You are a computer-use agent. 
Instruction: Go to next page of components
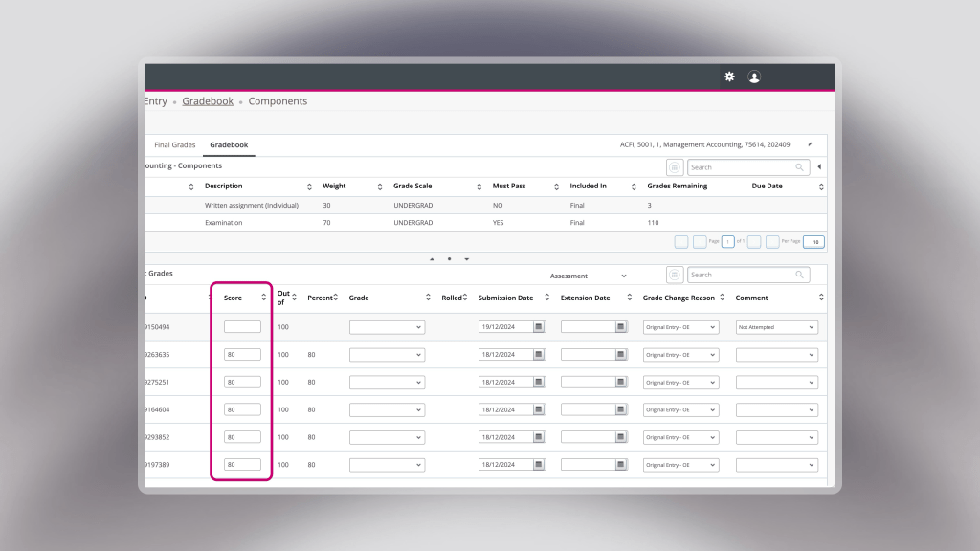coord(754,242)
